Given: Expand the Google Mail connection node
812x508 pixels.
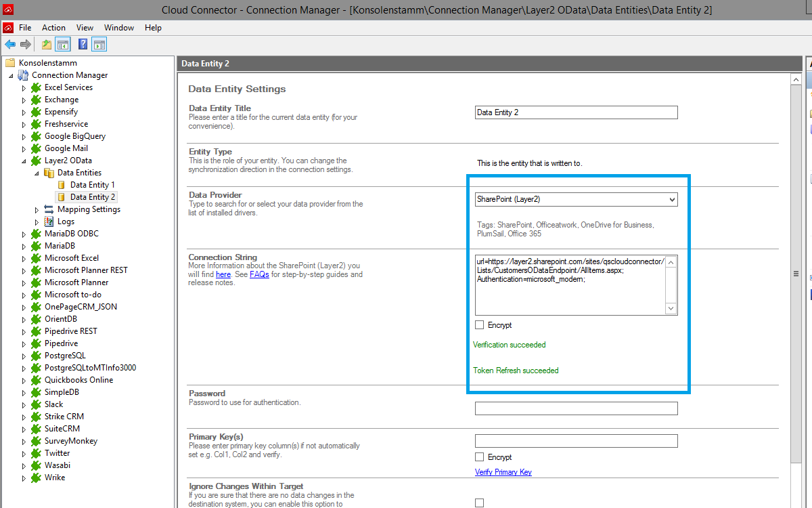Looking at the screenshot, I should coord(24,148).
